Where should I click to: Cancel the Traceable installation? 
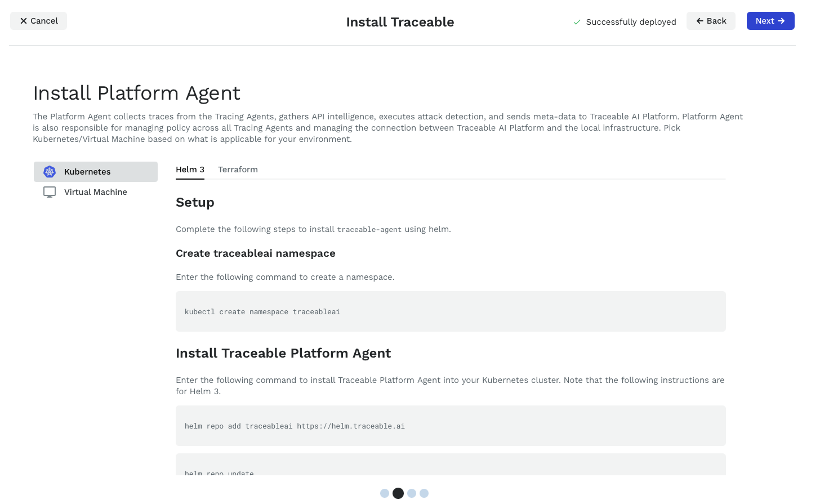coord(38,21)
